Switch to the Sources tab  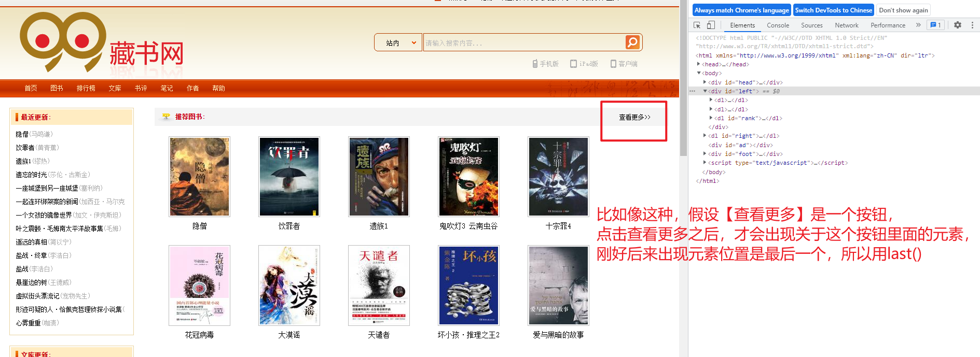click(811, 25)
